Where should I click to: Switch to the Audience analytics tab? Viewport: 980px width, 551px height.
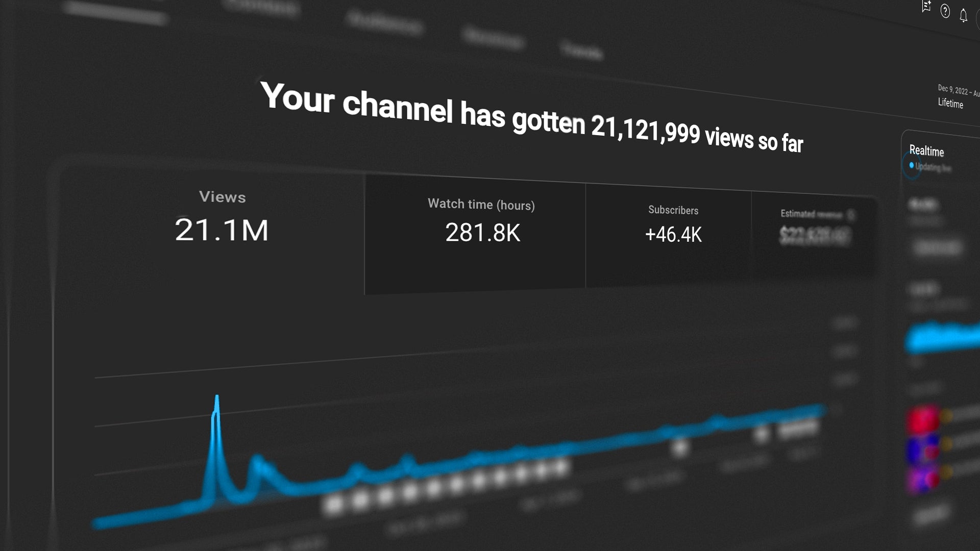coord(385,22)
